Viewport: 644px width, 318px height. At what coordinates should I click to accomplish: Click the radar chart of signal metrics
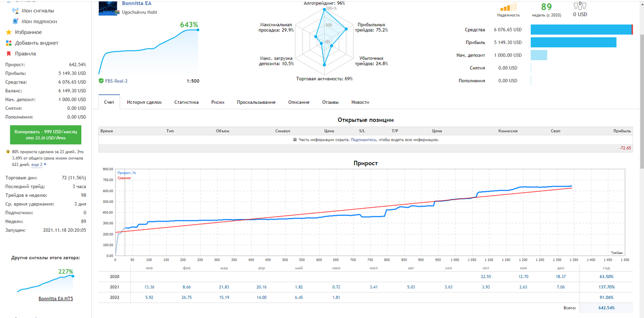point(324,41)
